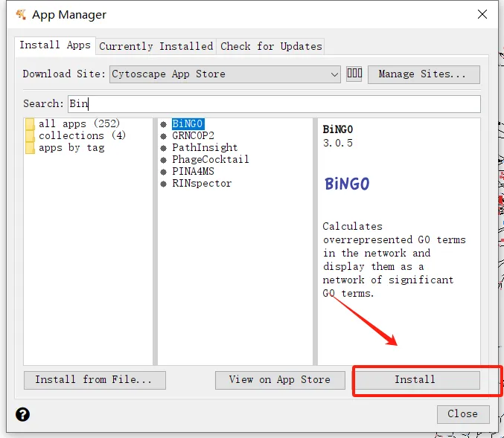Click the folder icon beside collections
Viewport: 504px width, 438px height.
[x=30, y=136]
